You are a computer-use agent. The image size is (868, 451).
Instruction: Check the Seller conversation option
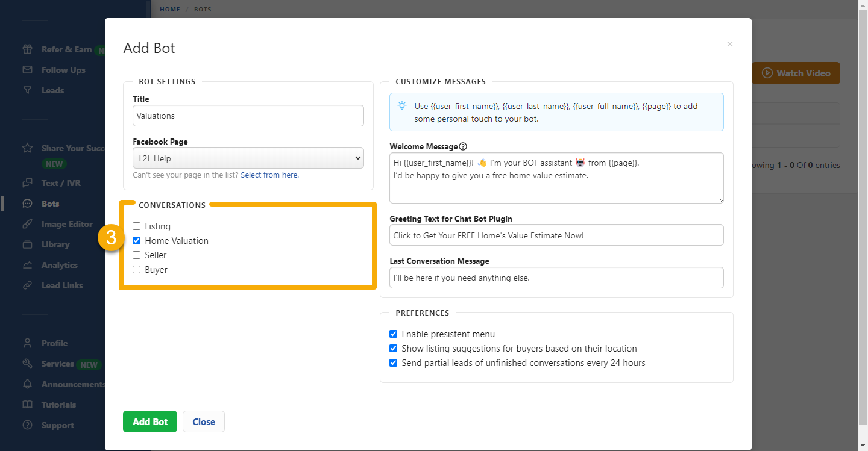point(136,255)
